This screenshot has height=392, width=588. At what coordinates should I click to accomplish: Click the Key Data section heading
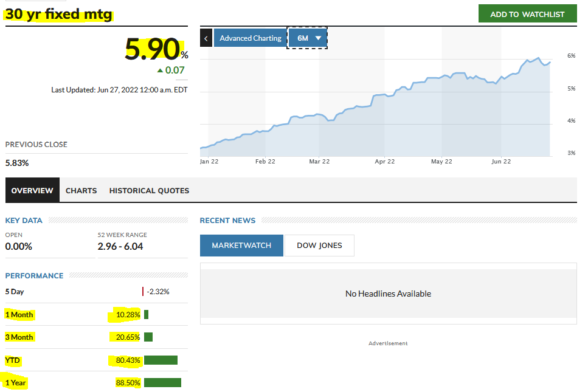(24, 221)
